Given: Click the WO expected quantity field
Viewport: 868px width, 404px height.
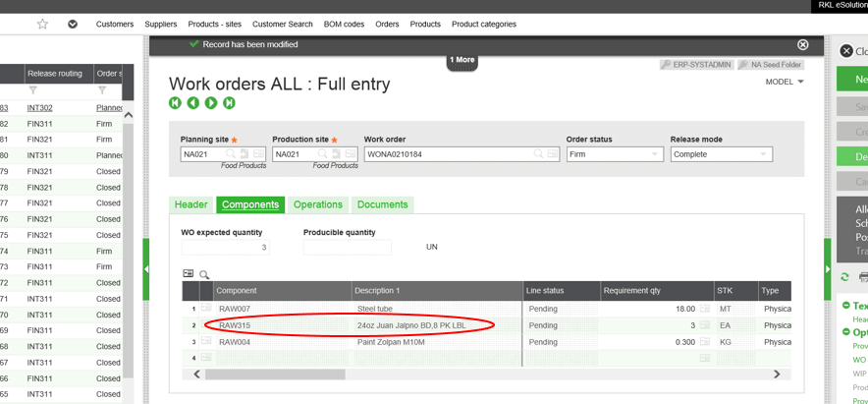Looking at the screenshot, I should (x=226, y=247).
